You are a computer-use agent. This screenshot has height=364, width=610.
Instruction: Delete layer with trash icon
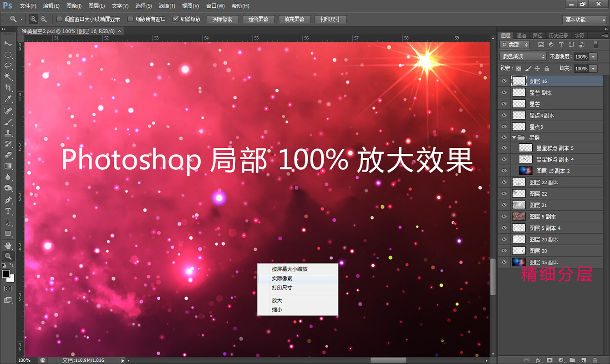(x=595, y=360)
